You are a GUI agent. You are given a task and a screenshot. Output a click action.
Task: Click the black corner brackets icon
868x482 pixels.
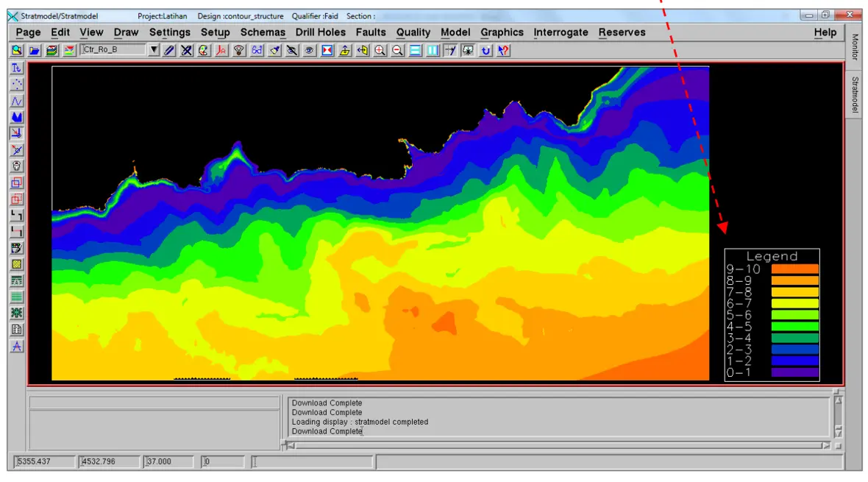(17, 215)
